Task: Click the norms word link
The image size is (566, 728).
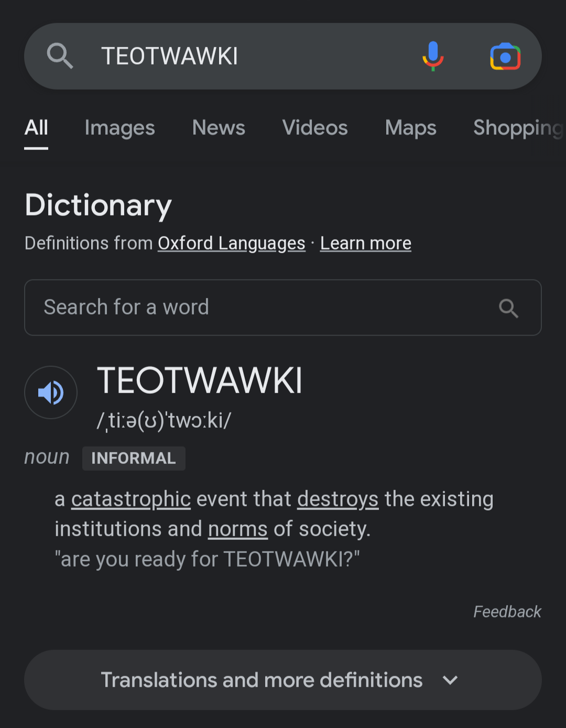Action: point(238,529)
